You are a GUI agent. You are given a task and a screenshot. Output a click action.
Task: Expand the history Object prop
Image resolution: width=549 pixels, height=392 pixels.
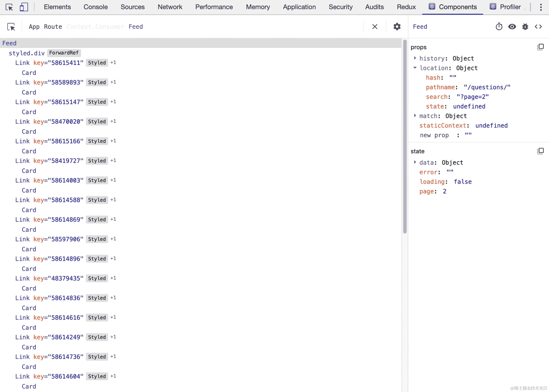pyautogui.click(x=415, y=58)
